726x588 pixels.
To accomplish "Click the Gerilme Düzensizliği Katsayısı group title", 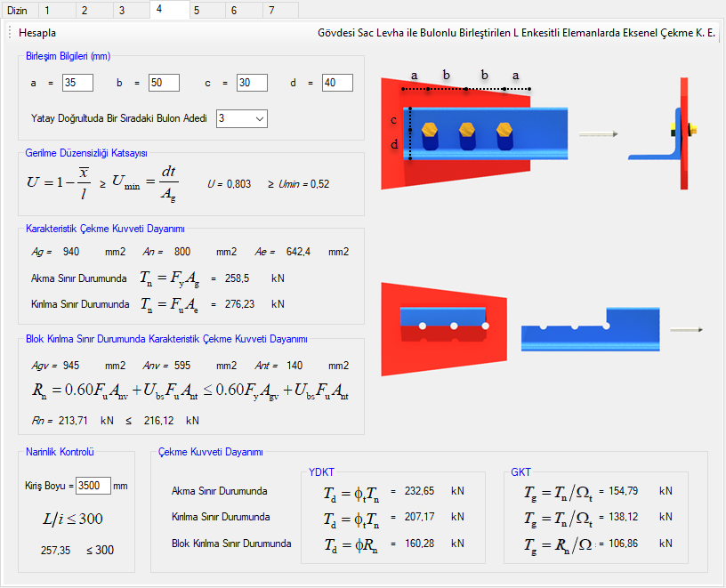I will [86, 153].
